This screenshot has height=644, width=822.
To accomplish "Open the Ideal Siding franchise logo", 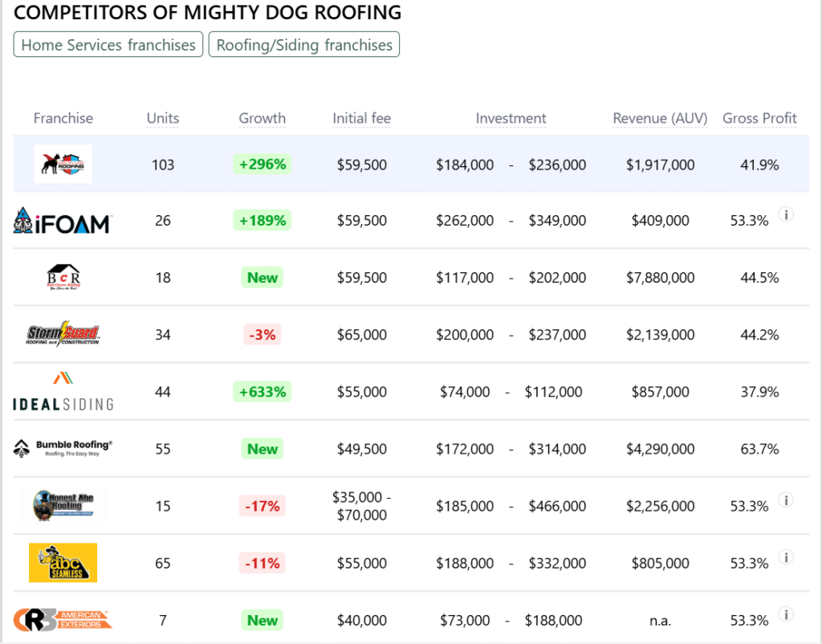I will [x=63, y=392].
